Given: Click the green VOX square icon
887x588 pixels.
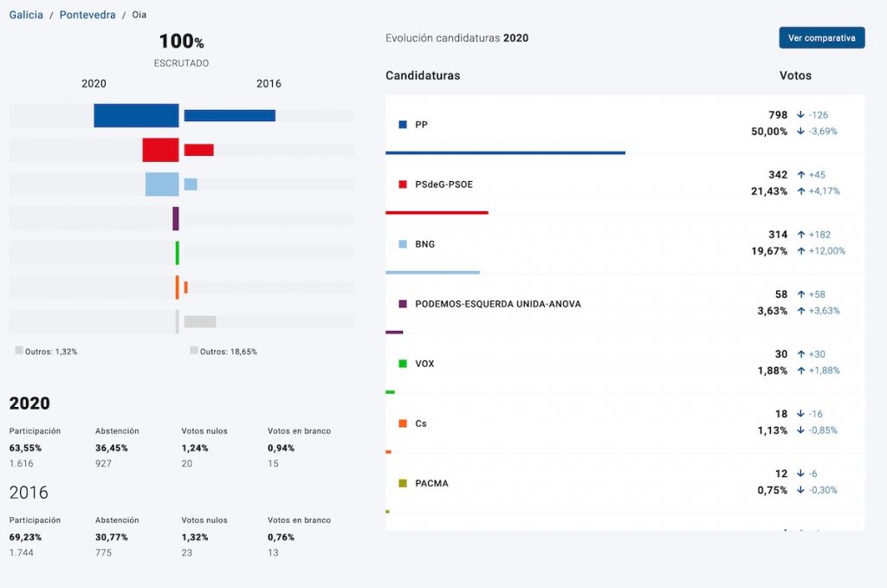Looking at the screenshot, I should coord(403,364).
